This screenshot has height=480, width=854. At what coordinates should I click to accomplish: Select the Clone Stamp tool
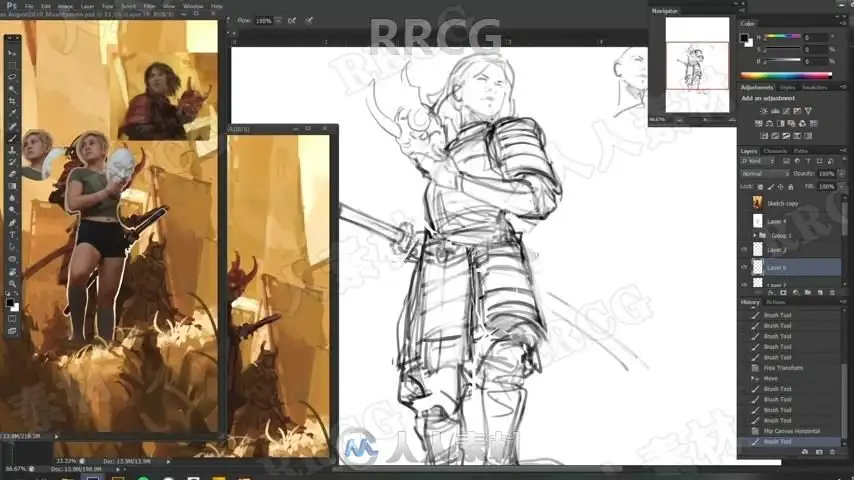pos(12,150)
